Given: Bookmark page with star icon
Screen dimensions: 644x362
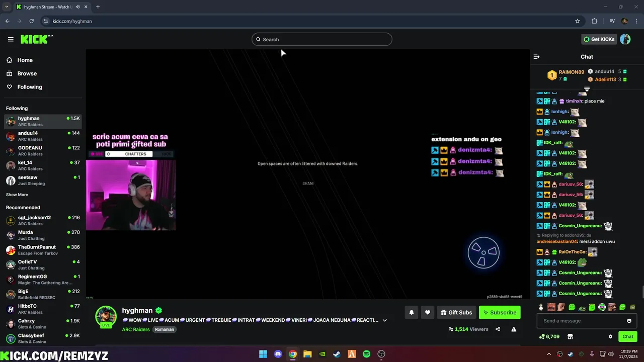Looking at the screenshot, I should pos(578,21).
